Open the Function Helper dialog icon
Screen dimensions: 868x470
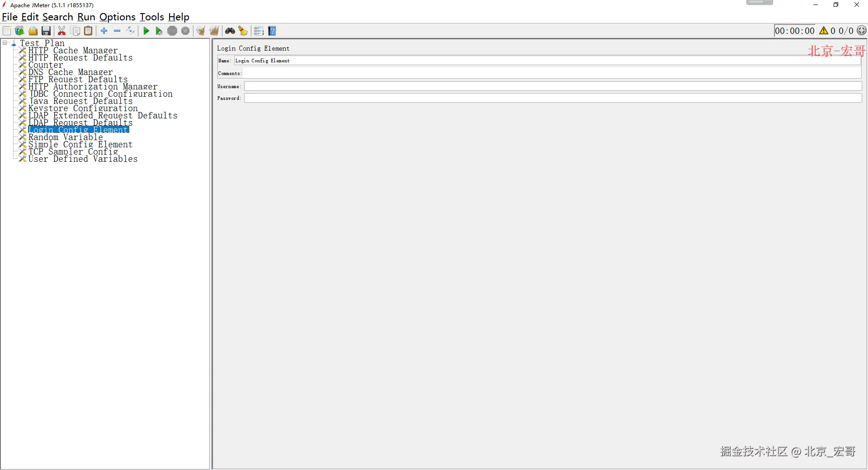click(x=259, y=31)
